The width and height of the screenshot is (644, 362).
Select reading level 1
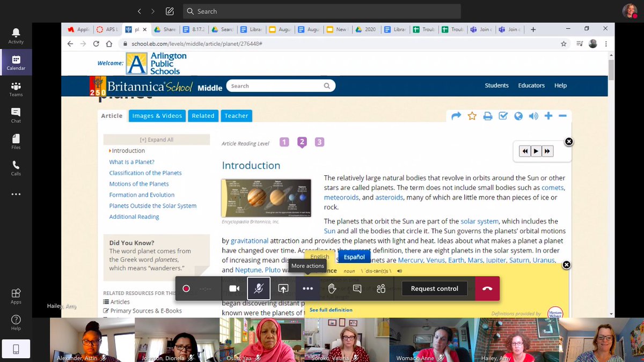coord(284,142)
